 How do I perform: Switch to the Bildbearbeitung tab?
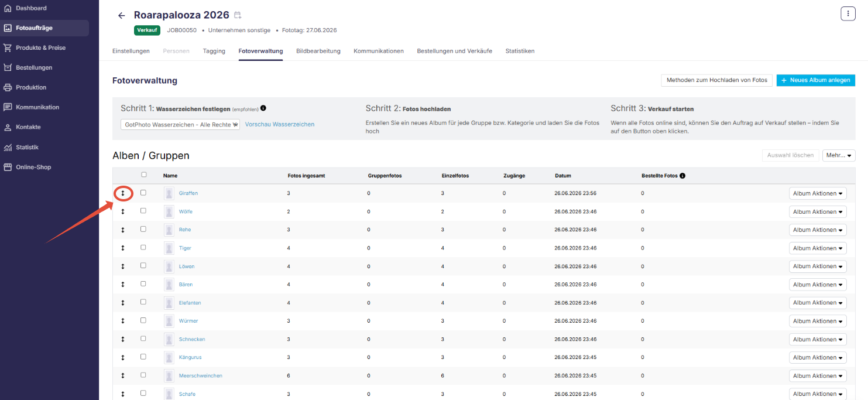coord(318,51)
